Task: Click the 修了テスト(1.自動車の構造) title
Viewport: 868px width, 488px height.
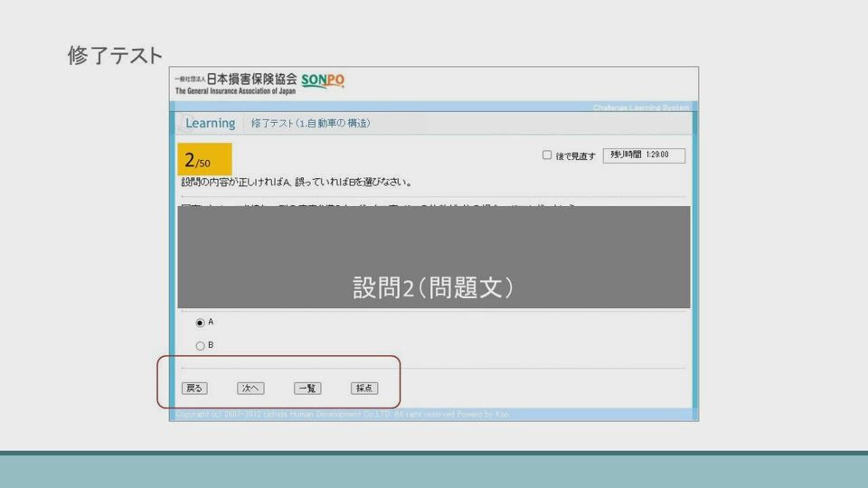Action: point(310,123)
